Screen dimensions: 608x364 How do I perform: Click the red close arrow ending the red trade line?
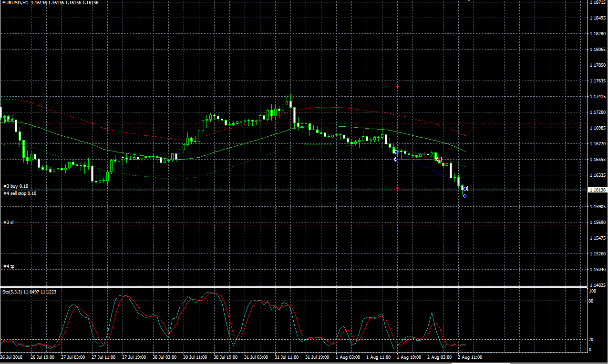pos(439,159)
